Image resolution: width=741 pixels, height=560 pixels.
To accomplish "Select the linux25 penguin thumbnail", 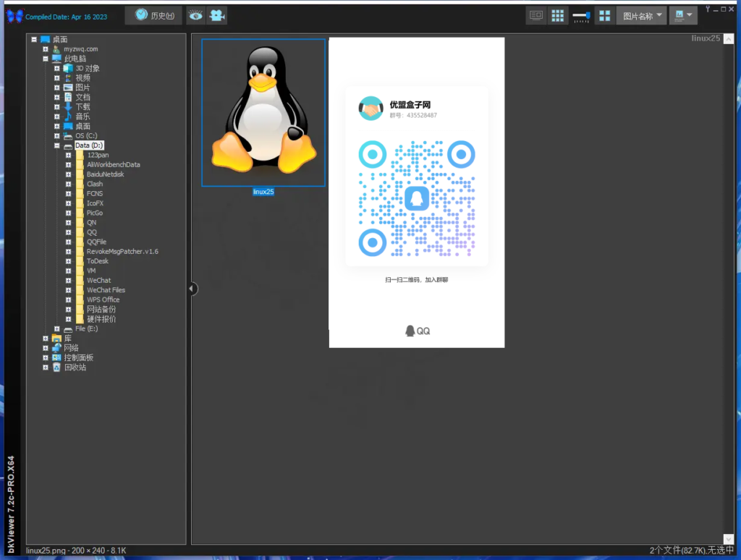I will click(263, 112).
